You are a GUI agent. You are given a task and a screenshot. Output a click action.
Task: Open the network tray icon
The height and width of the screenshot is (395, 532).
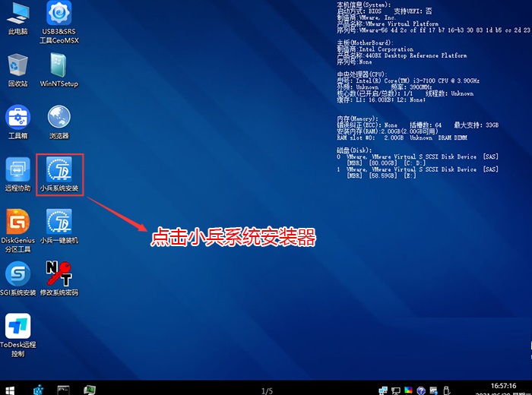(x=383, y=390)
